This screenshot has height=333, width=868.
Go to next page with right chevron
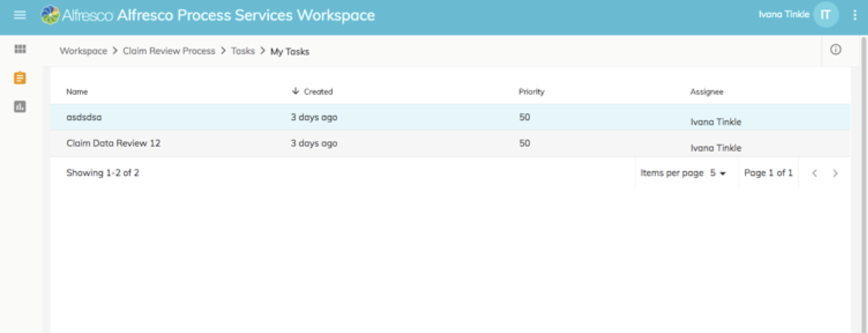835,173
